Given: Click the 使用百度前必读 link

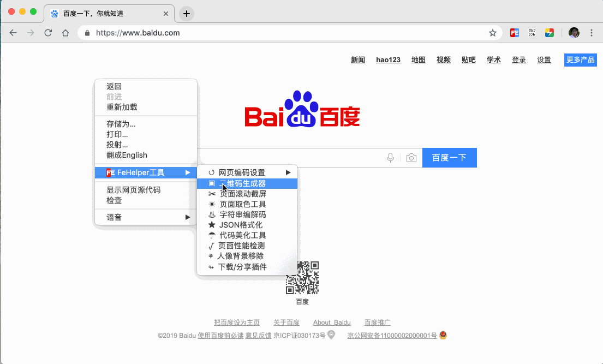Looking at the screenshot, I should tap(220, 336).
